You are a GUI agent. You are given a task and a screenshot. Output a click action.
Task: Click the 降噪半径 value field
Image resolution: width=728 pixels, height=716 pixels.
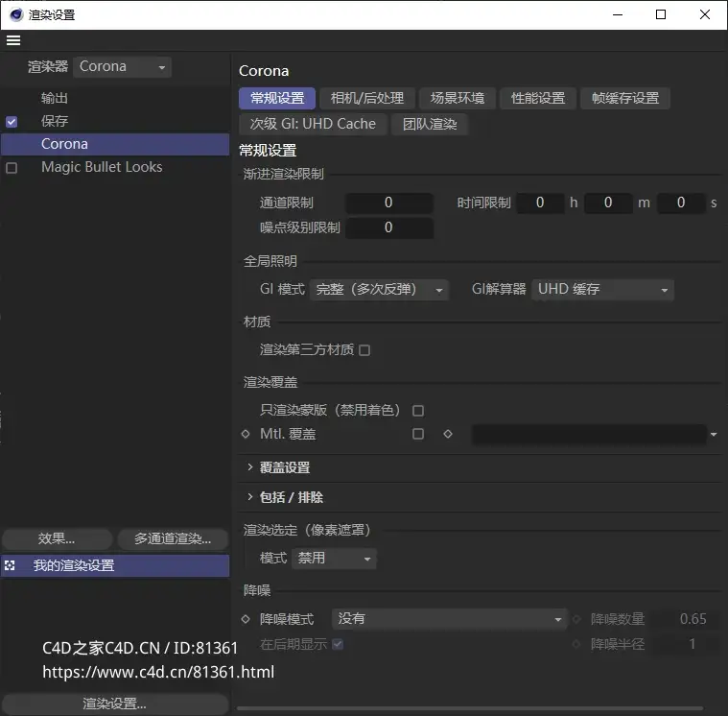(x=687, y=644)
